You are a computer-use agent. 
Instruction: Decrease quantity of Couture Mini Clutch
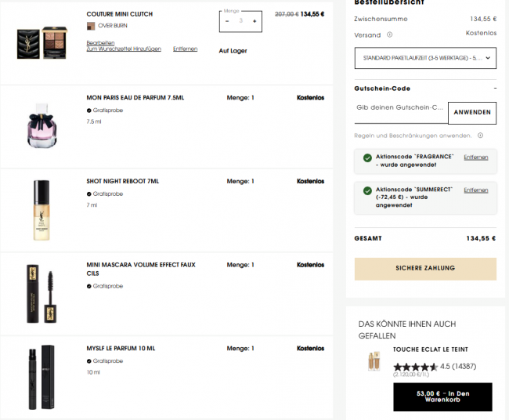(x=227, y=21)
